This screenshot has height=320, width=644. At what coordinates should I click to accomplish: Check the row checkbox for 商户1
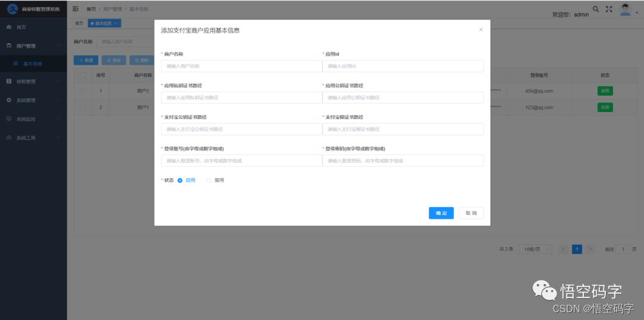[83, 107]
